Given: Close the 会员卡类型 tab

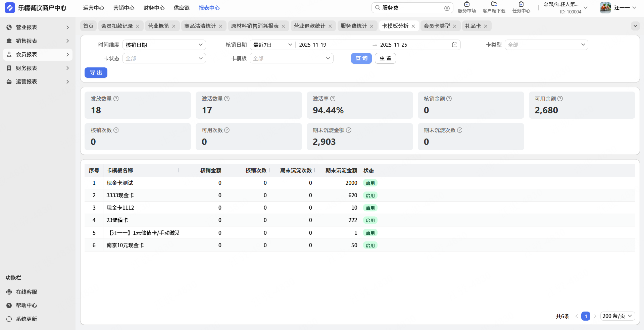Looking at the screenshot, I should click(x=455, y=26).
